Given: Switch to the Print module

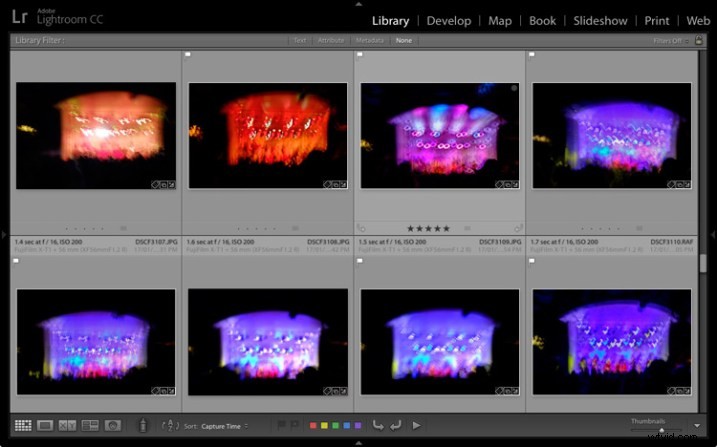Looking at the screenshot, I should [657, 21].
